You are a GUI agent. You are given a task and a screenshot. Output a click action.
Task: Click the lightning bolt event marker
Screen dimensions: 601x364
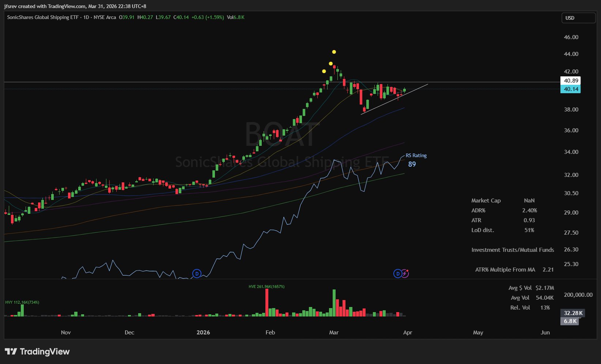click(405, 273)
